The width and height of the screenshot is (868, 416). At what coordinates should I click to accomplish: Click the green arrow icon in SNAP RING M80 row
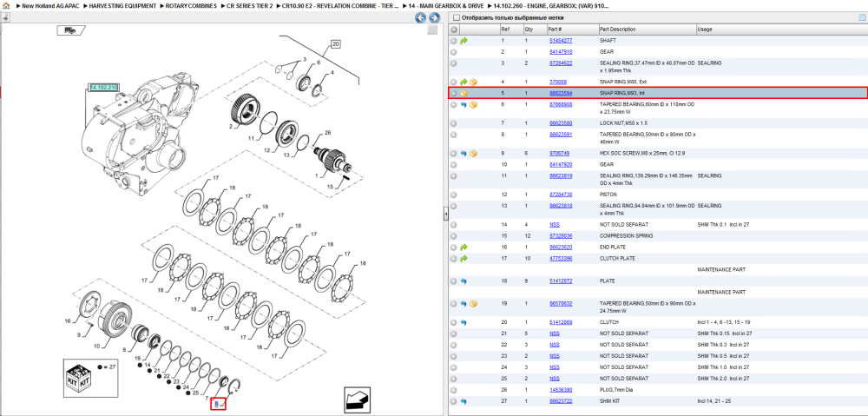(464, 82)
